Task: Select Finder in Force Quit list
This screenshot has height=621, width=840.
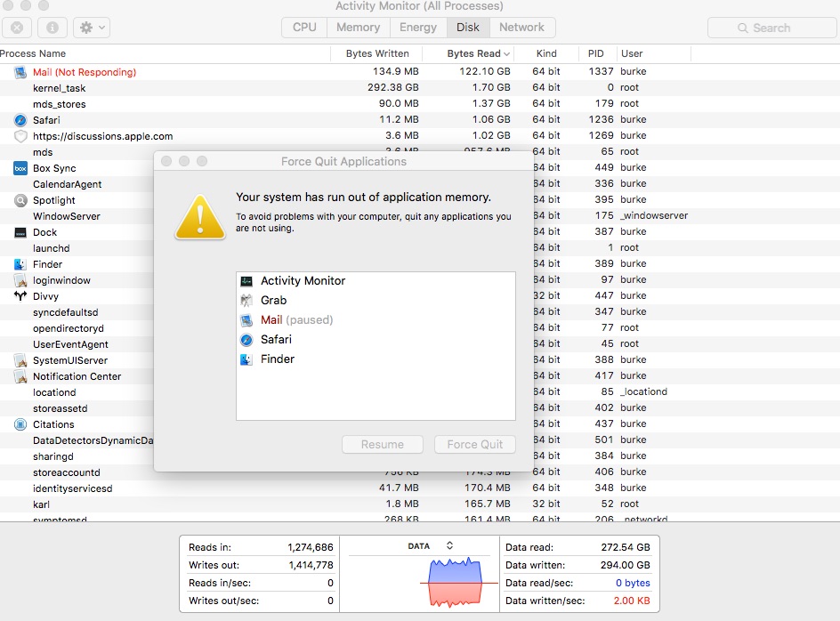Action: (376, 359)
